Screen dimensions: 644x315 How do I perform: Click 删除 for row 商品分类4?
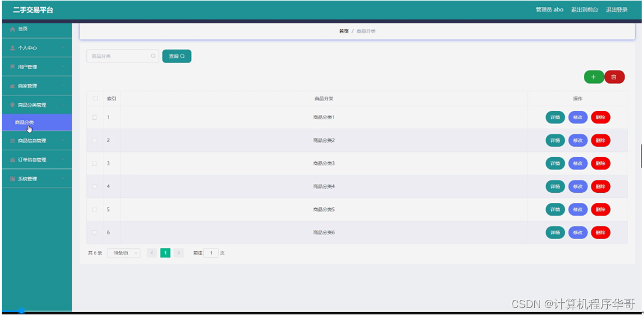600,186
